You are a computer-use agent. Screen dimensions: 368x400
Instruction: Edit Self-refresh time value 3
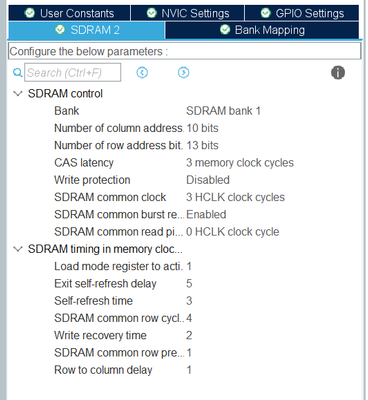189,301
